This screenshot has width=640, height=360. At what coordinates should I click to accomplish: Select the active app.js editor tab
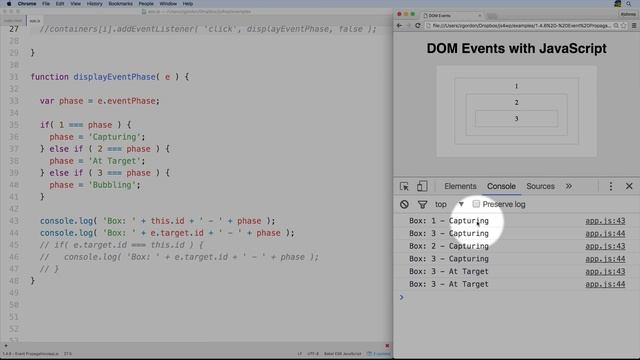[35, 20]
